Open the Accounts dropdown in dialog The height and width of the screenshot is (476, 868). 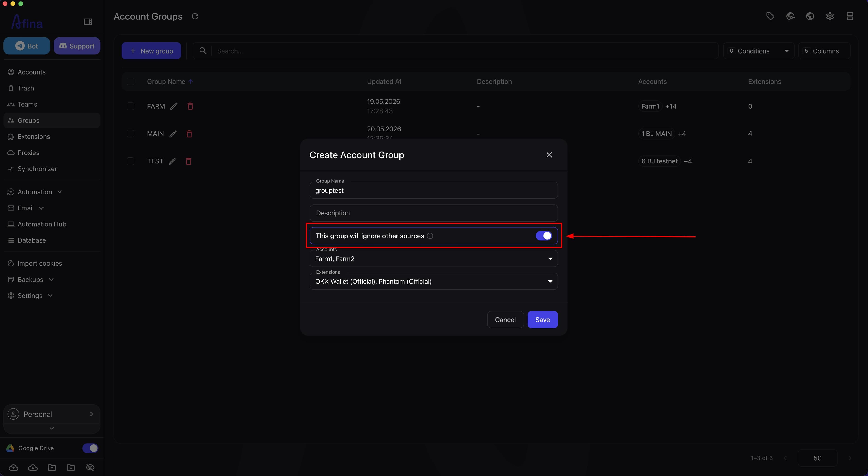pyautogui.click(x=433, y=259)
